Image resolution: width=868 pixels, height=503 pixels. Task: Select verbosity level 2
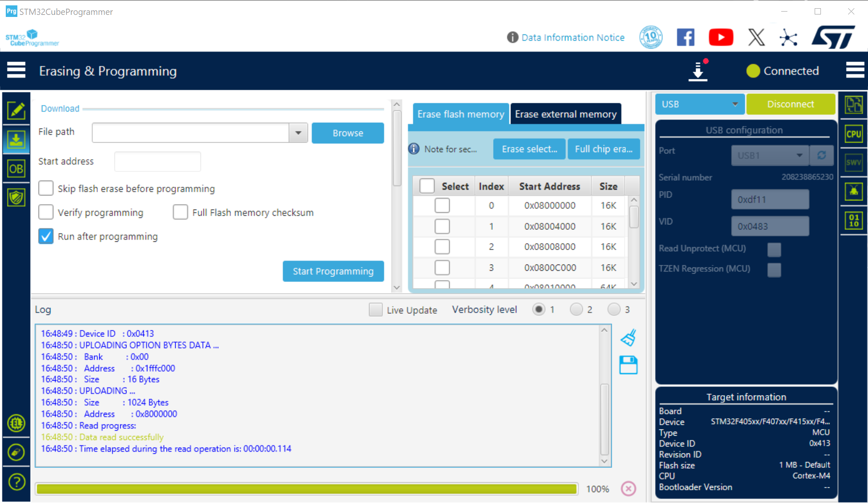pos(576,310)
